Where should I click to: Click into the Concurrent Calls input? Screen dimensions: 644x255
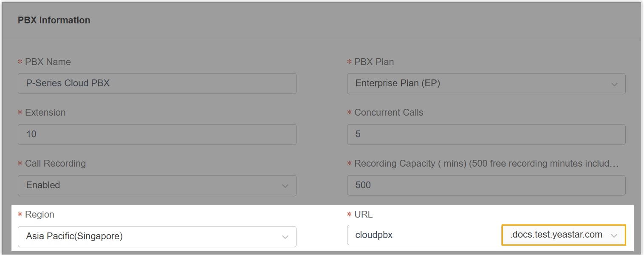tap(486, 134)
